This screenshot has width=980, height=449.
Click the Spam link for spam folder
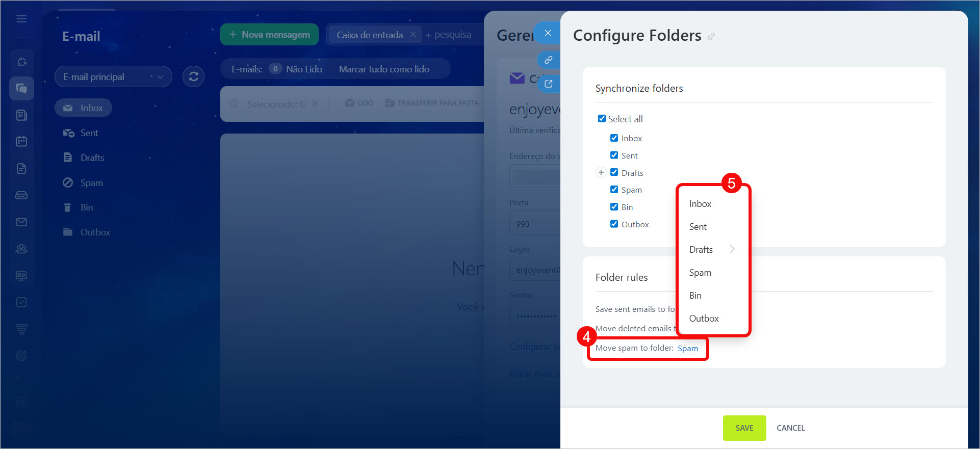pyautogui.click(x=687, y=349)
